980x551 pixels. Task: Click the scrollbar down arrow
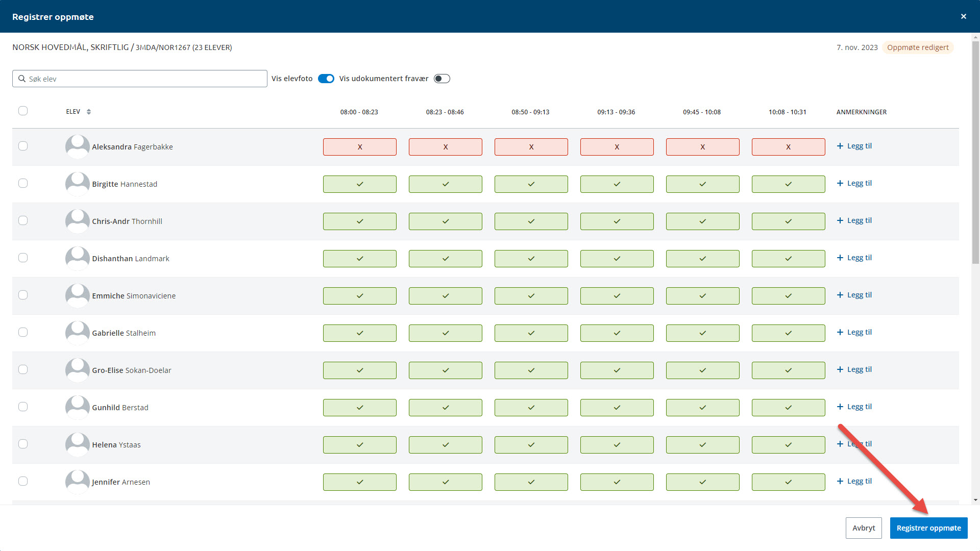[x=975, y=500]
